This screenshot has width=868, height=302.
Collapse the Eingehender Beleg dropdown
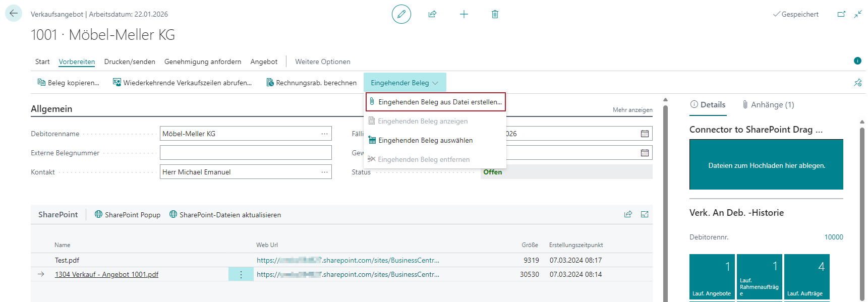point(404,83)
